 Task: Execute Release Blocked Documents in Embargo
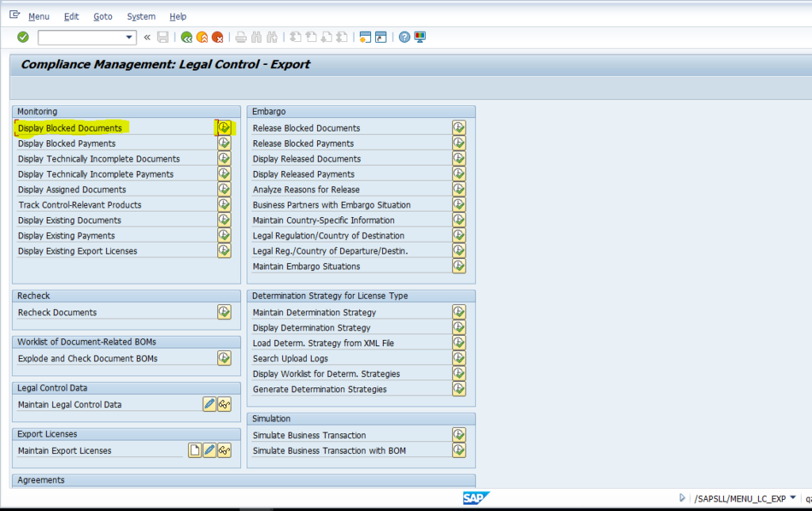[459, 128]
